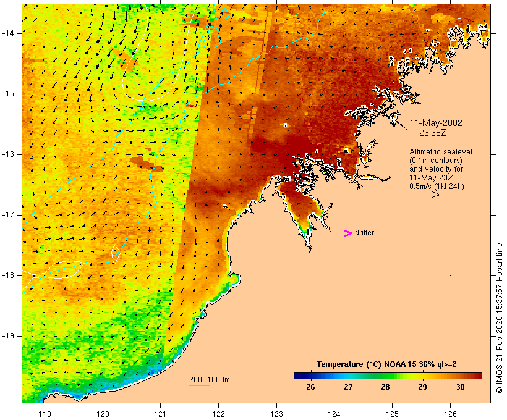Click longitude axis label '126'

point(450,414)
